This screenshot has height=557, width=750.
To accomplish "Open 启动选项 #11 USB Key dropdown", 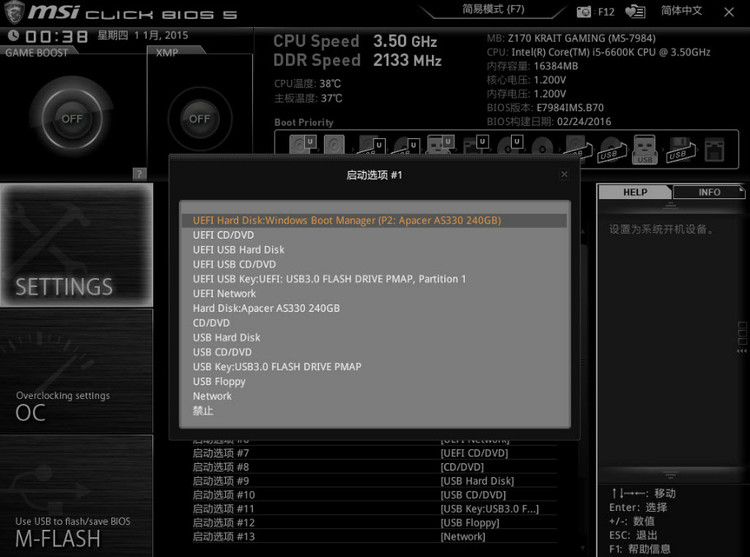I will click(x=375, y=509).
